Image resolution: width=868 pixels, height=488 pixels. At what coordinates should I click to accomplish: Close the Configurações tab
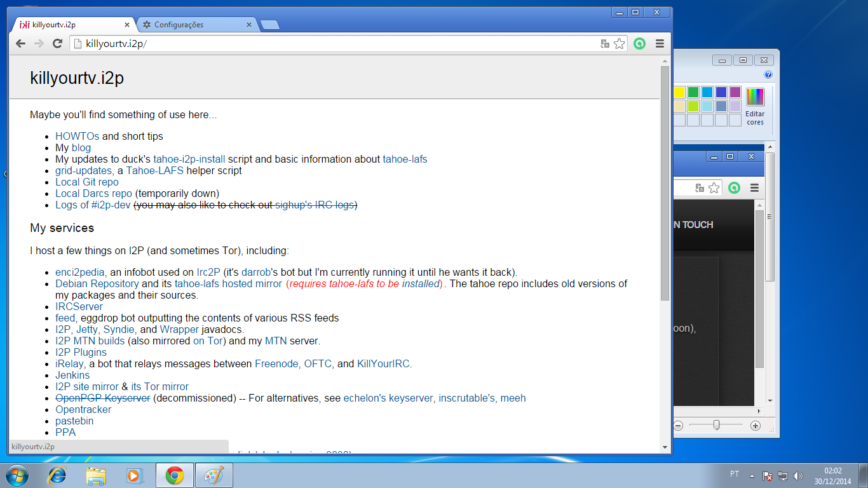coord(249,25)
